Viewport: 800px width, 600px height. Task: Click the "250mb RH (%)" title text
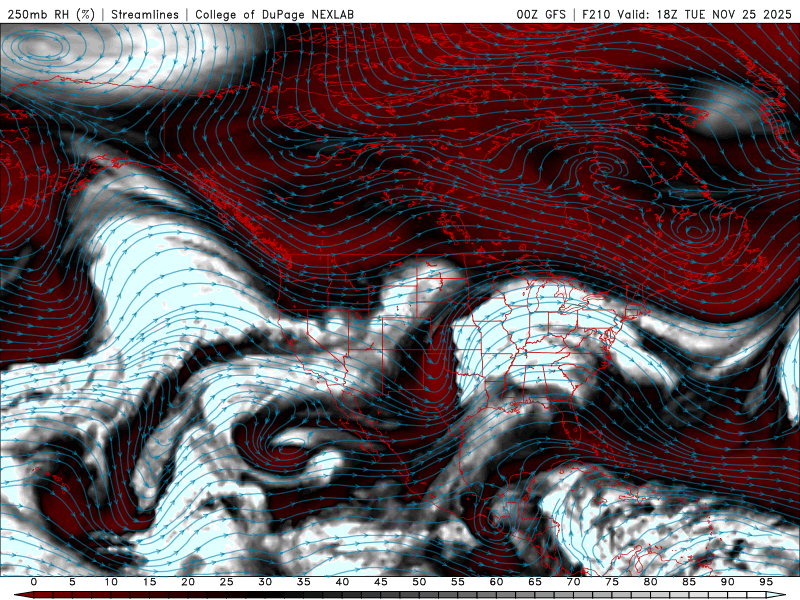51,14
